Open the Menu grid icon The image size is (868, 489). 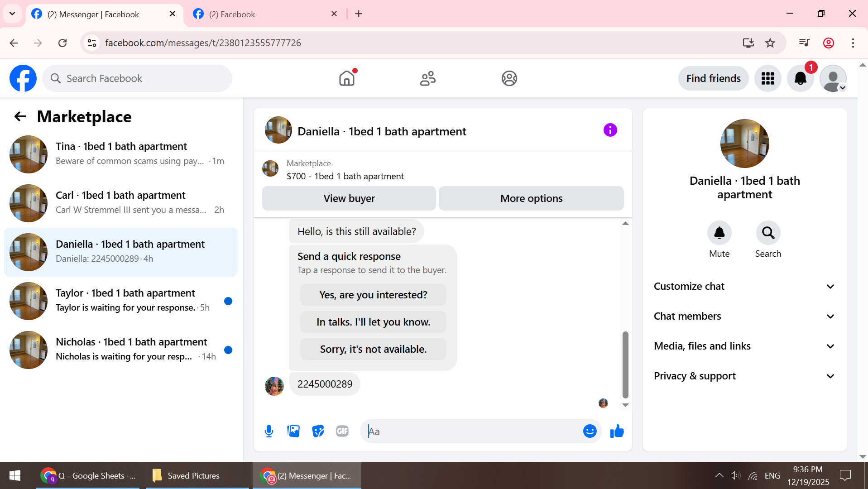(768, 78)
